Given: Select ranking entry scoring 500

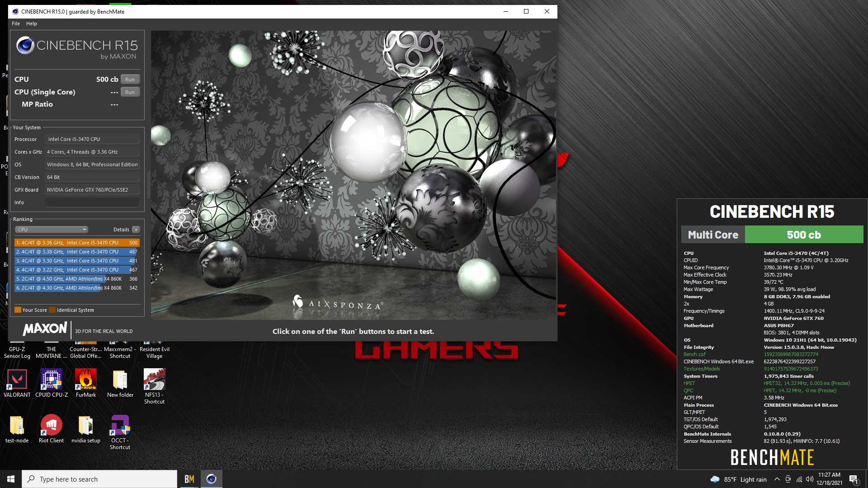Looking at the screenshot, I should [77, 243].
